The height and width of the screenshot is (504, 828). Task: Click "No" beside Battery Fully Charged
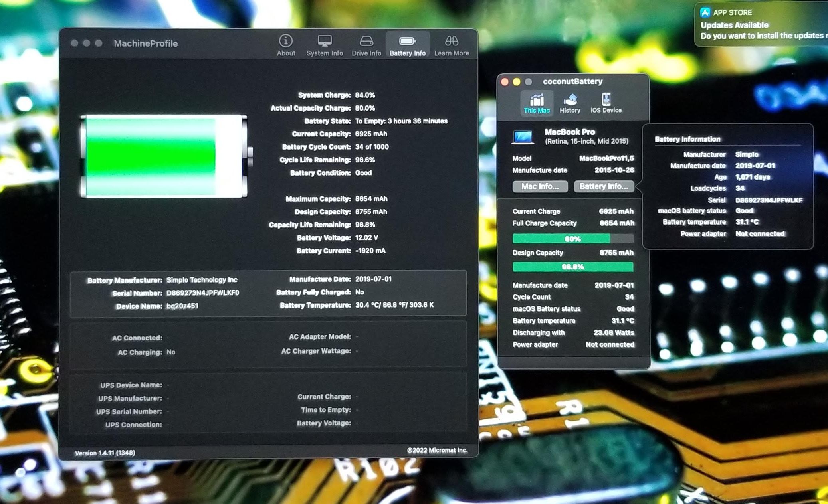359,292
